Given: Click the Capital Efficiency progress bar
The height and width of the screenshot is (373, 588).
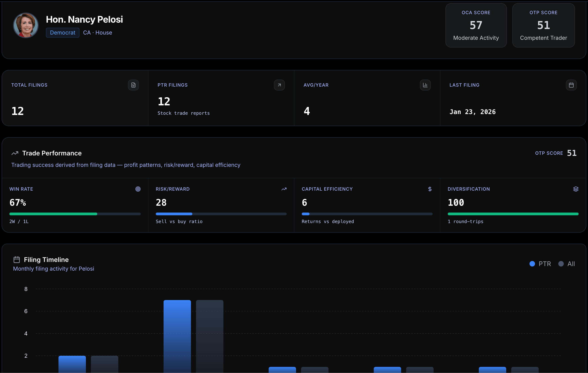Looking at the screenshot, I should (x=367, y=214).
